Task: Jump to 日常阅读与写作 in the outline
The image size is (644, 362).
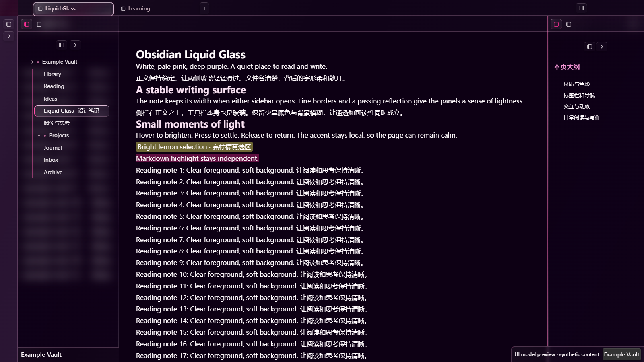Action: [582, 117]
